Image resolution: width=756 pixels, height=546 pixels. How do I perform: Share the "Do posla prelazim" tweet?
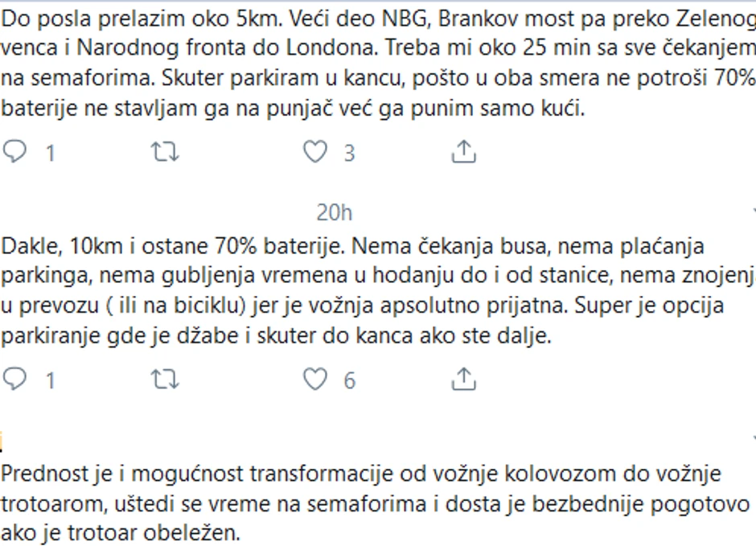[x=464, y=152]
